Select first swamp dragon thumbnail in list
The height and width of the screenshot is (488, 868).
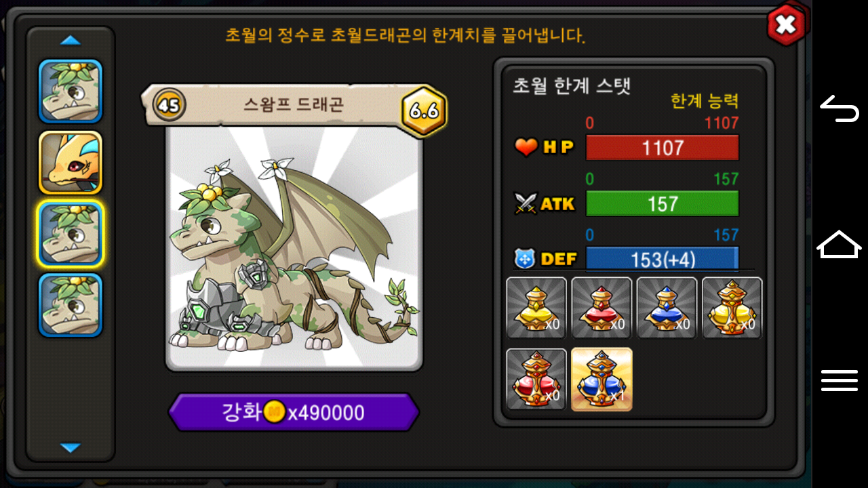pyautogui.click(x=71, y=91)
